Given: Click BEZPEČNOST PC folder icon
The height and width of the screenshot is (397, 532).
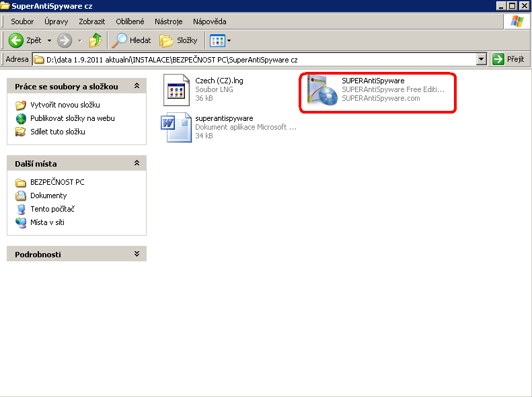Looking at the screenshot, I should [x=21, y=183].
